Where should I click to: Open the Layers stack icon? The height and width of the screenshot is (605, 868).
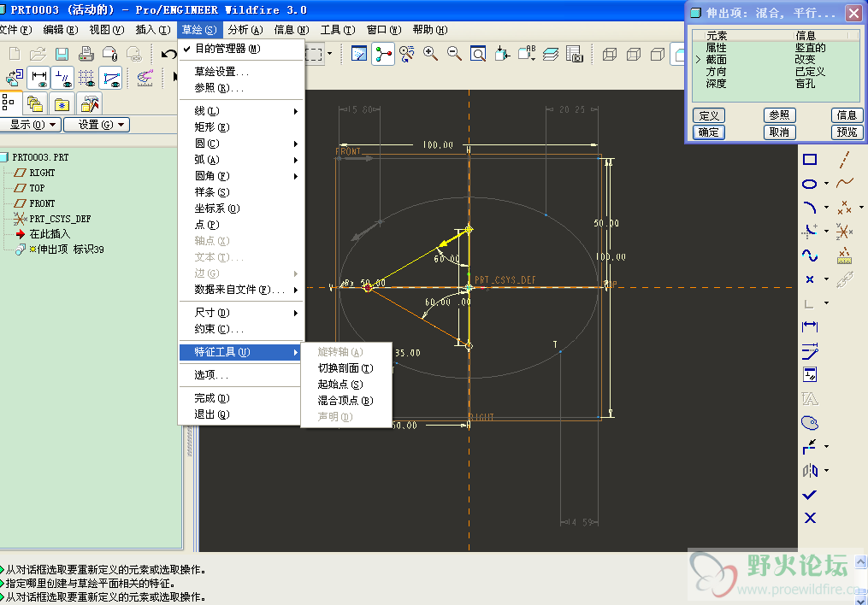point(550,54)
